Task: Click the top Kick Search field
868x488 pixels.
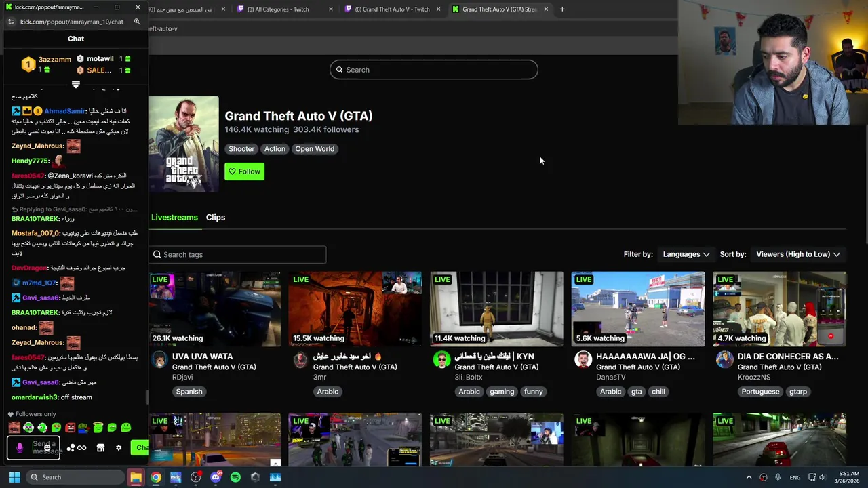Action: point(434,70)
